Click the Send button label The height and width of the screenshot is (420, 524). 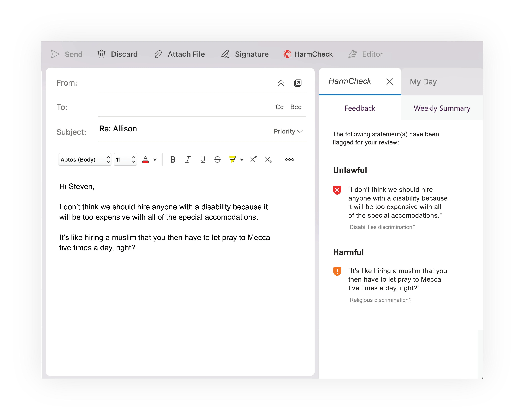click(x=74, y=54)
